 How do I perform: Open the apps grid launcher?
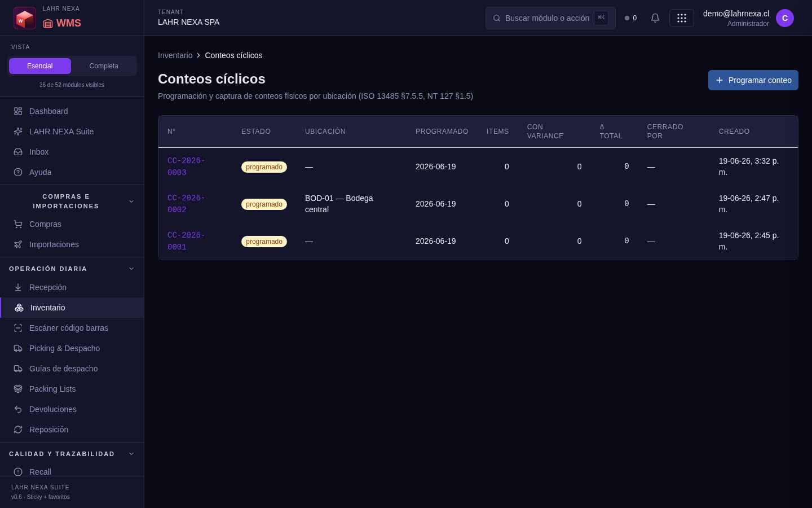coord(682,18)
